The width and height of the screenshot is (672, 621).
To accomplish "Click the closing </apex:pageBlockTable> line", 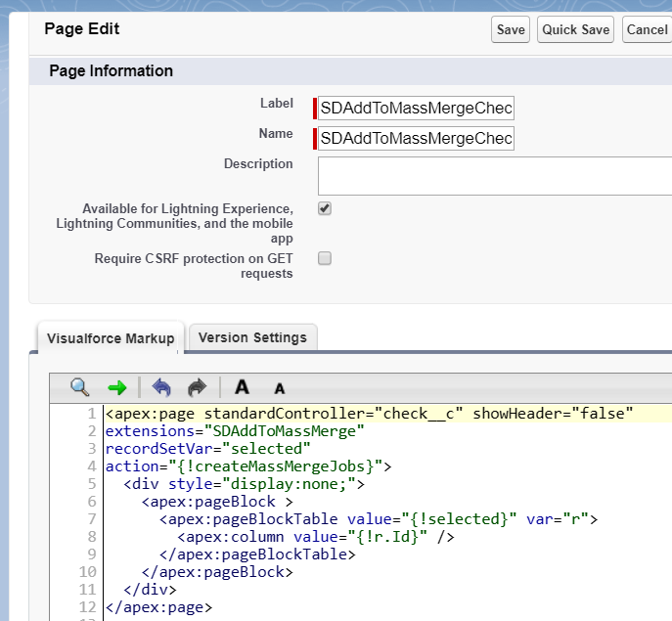I will pos(257,554).
